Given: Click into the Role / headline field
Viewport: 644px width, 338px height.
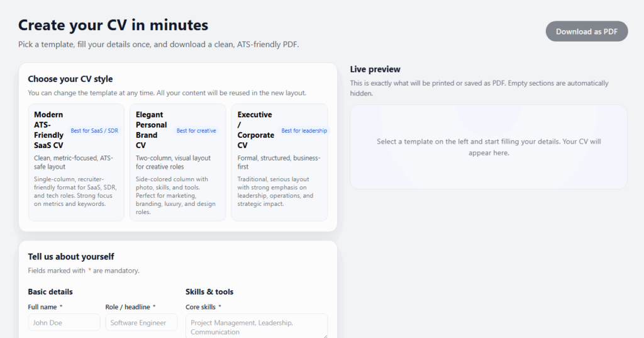Looking at the screenshot, I should coord(141,323).
